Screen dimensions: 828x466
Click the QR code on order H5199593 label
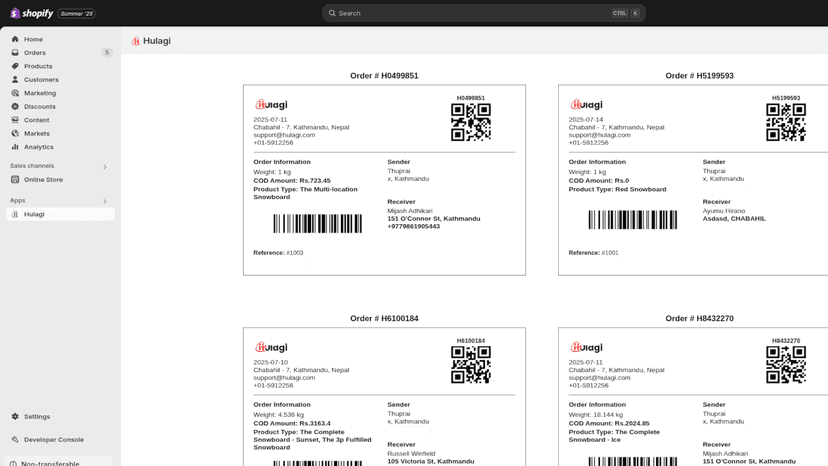[x=786, y=122]
